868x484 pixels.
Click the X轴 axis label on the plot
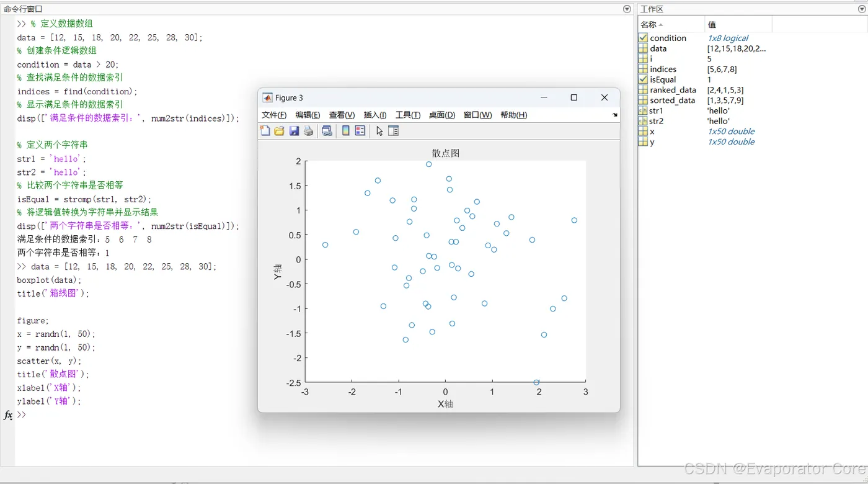445,404
